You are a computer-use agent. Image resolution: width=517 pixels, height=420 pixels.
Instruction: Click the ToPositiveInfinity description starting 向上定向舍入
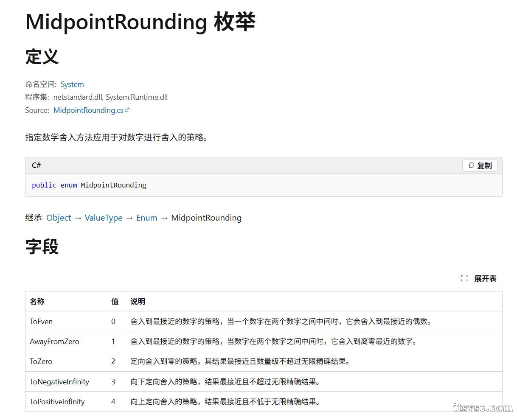(225, 402)
